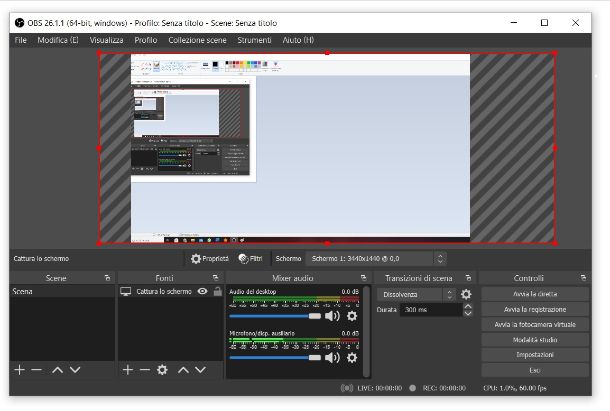Open the Profilo menu
Screen dimensions: 610x411
[x=145, y=40]
